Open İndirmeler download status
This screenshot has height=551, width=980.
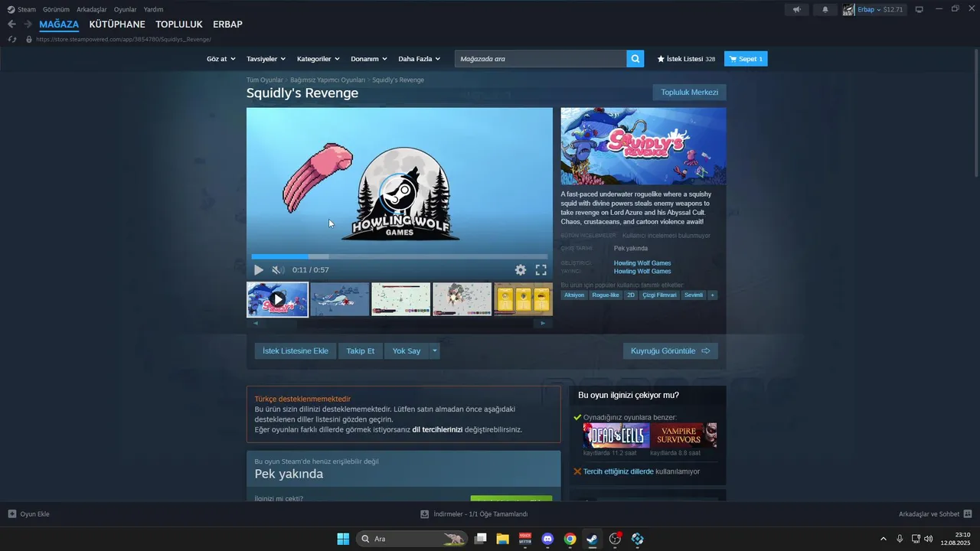[x=475, y=514]
